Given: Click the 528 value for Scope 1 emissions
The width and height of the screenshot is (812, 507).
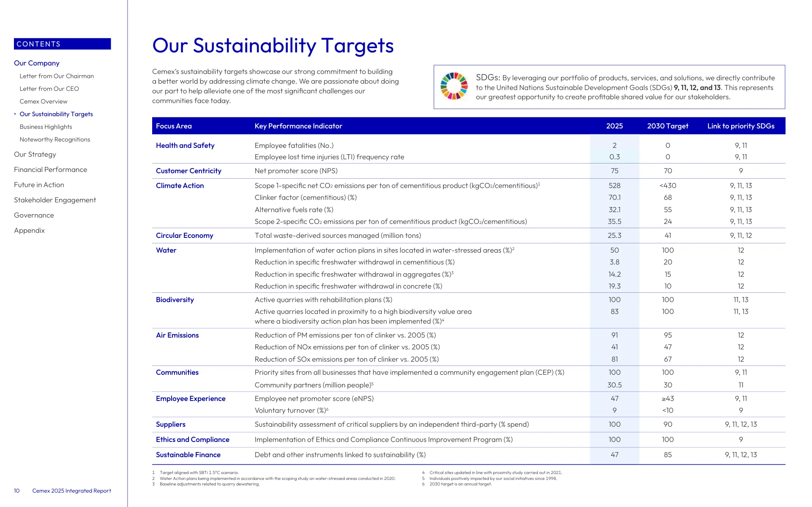Looking at the screenshot, I should [x=615, y=185].
